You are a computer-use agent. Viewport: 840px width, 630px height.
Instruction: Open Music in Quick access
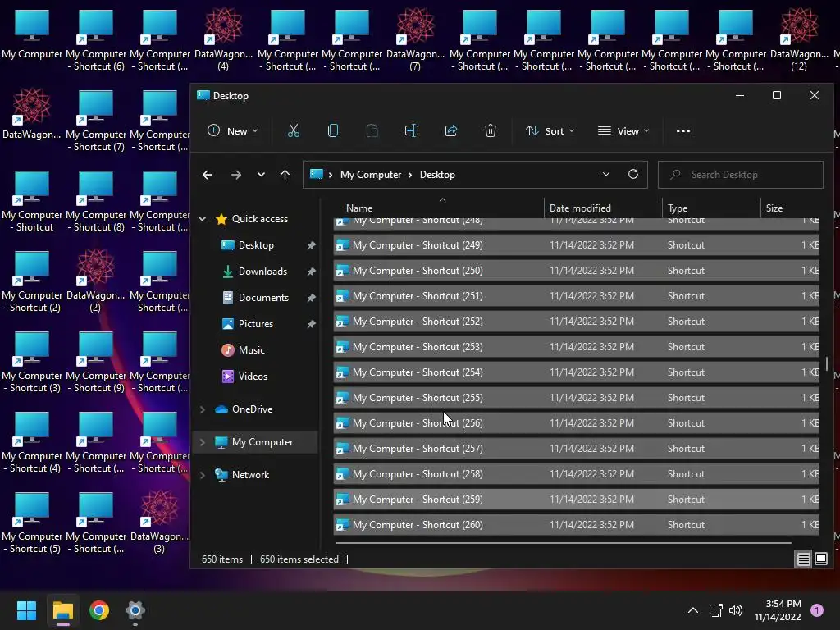click(251, 349)
